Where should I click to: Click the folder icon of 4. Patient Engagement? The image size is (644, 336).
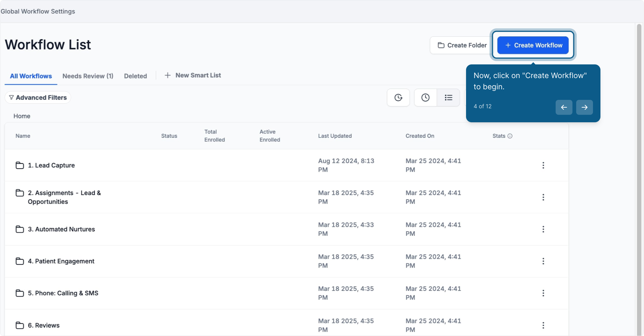pyautogui.click(x=20, y=261)
